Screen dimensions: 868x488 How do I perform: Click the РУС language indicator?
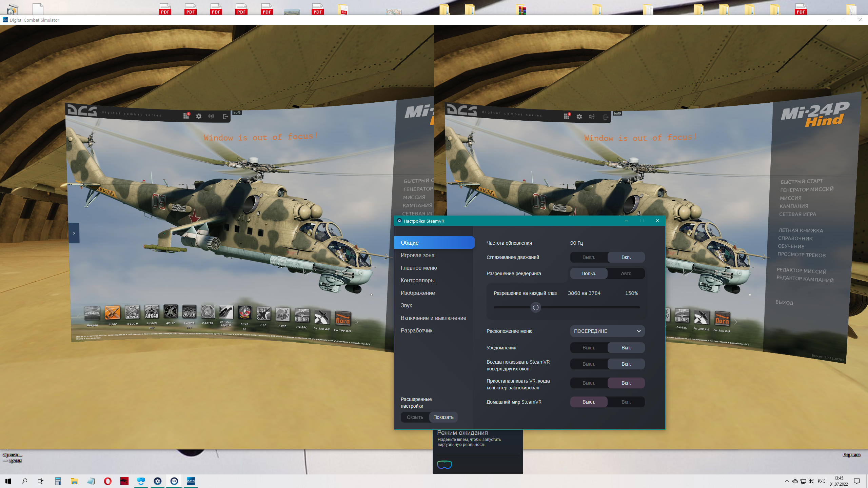821,481
